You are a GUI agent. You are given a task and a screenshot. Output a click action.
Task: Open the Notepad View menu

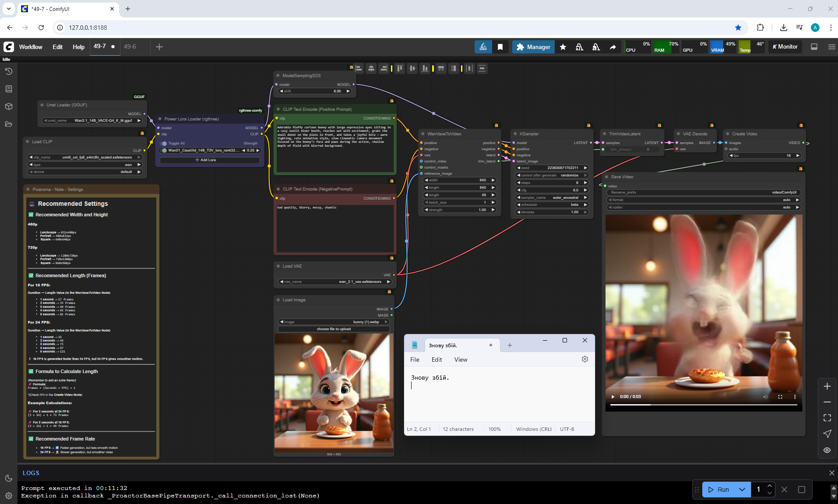[x=461, y=359]
